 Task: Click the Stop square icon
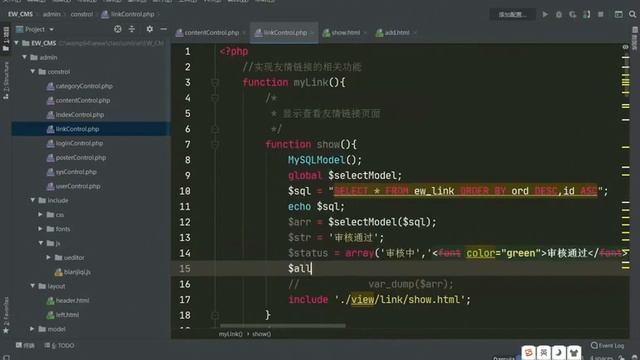[x=601, y=14]
